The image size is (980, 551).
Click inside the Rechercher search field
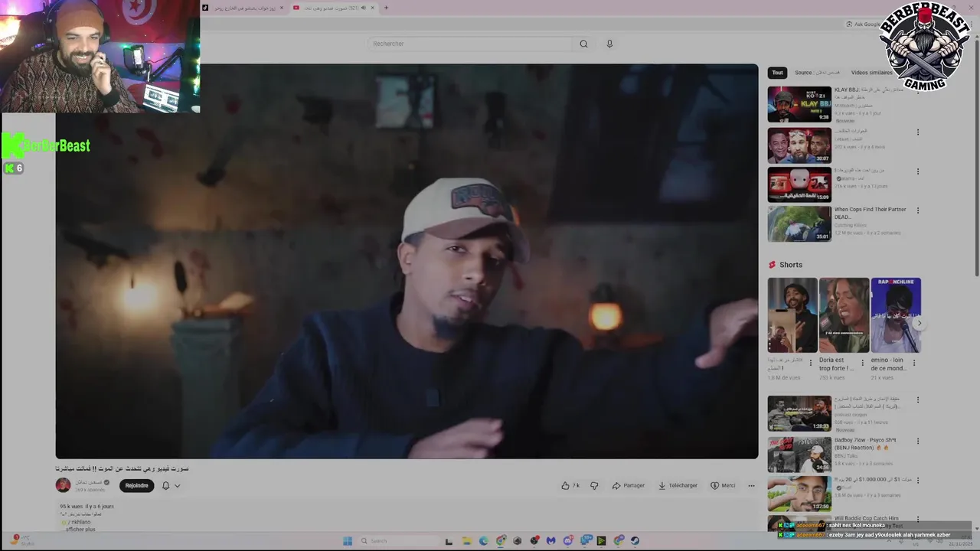pyautogui.click(x=469, y=44)
